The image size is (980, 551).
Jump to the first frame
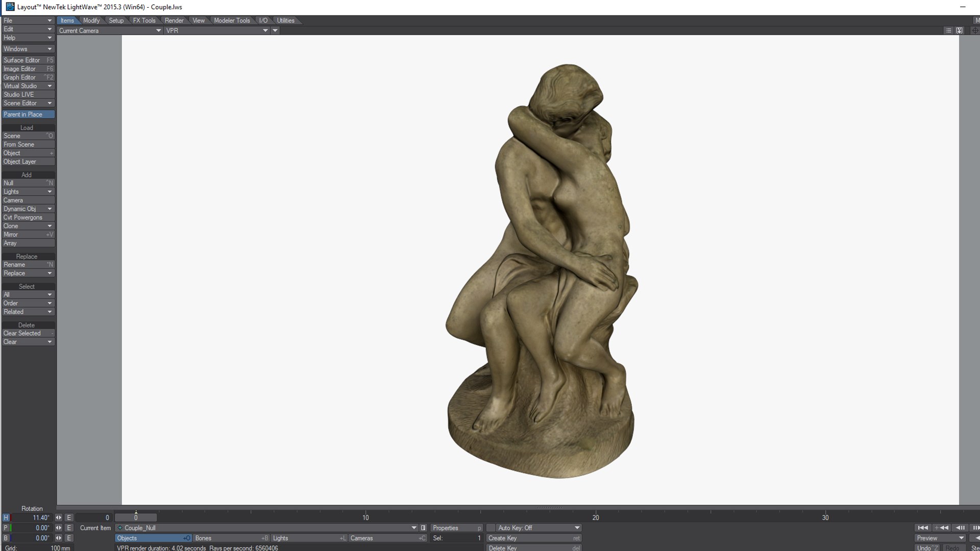(922, 528)
